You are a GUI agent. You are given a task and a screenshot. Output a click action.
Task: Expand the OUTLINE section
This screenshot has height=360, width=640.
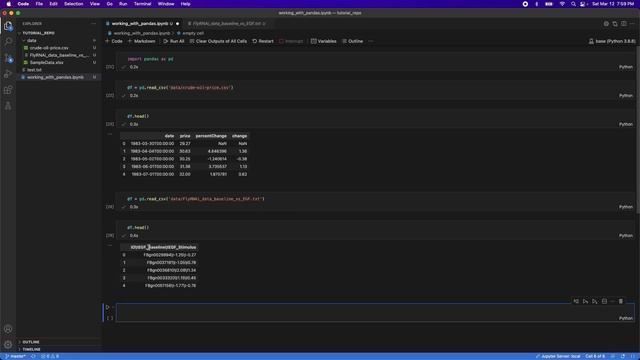click(31, 342)
